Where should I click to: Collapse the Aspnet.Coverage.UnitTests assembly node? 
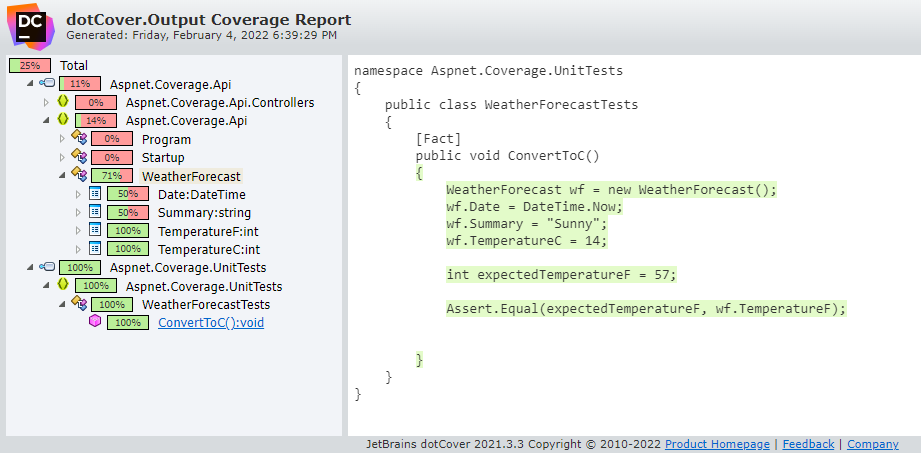31,268
